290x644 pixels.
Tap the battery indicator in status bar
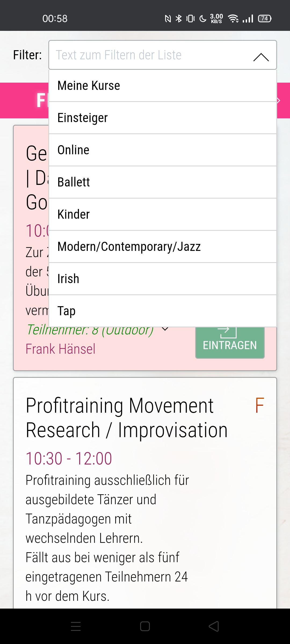(x=265, y=19)
